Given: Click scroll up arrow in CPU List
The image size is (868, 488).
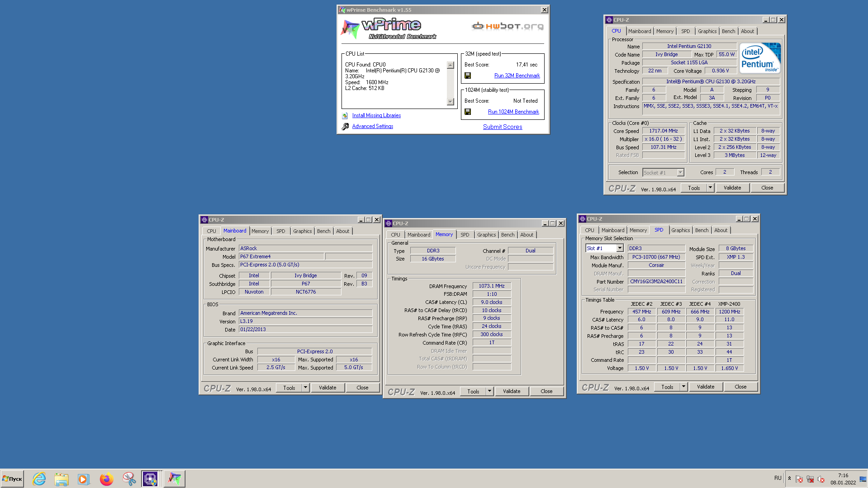Looking at the screenshot, I should tap(450, 65).
